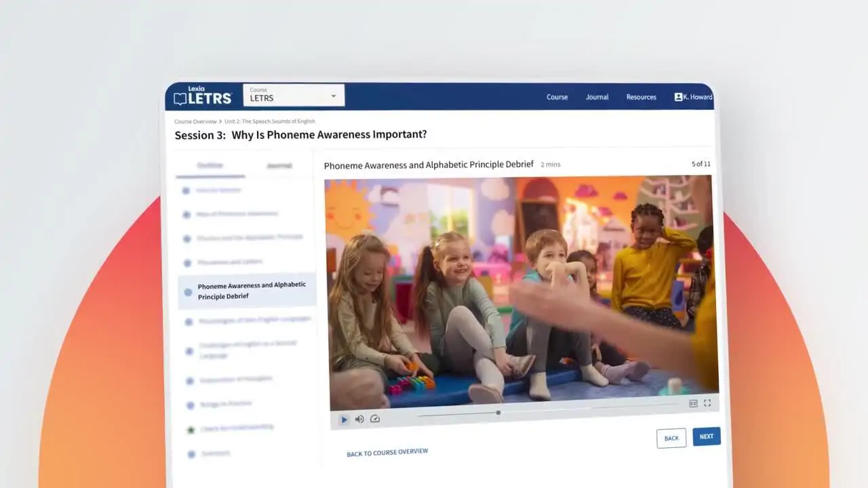Open Journal from the top navigation bar
This screenshot has height=488, width=868.
tap(597, 97)
